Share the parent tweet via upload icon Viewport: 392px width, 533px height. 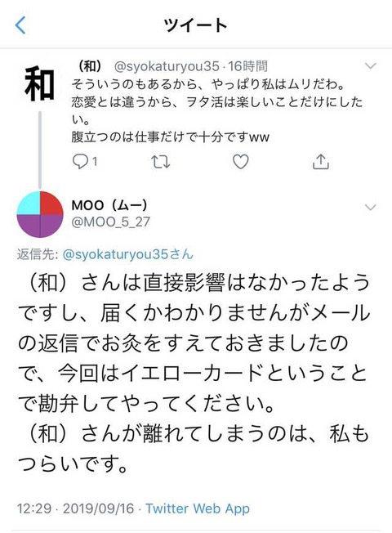click(320, 162)
